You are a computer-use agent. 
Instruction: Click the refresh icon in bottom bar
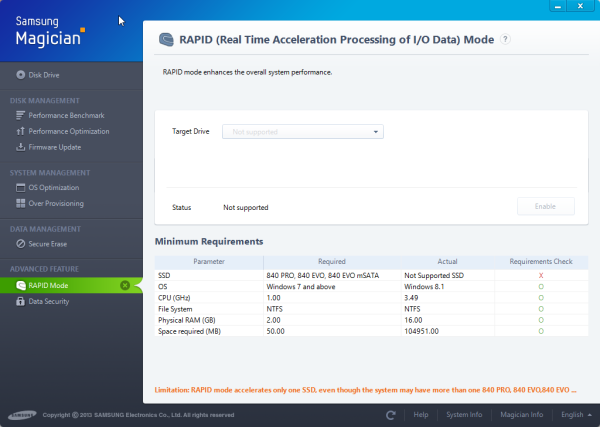(x=391, y=414)
